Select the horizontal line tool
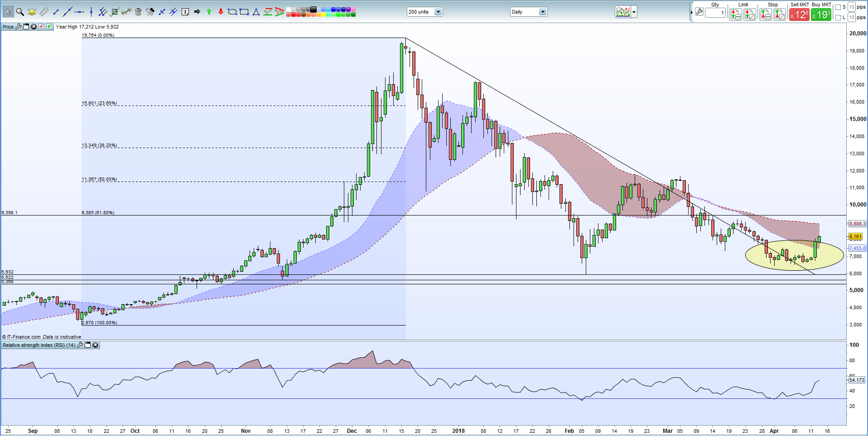This screenshot has width=868, height=436. pos(79,12)
